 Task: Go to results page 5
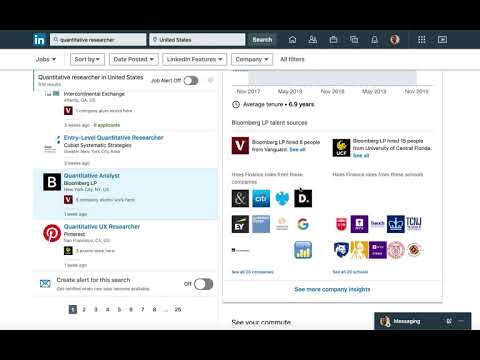click(x=119, y=310)
